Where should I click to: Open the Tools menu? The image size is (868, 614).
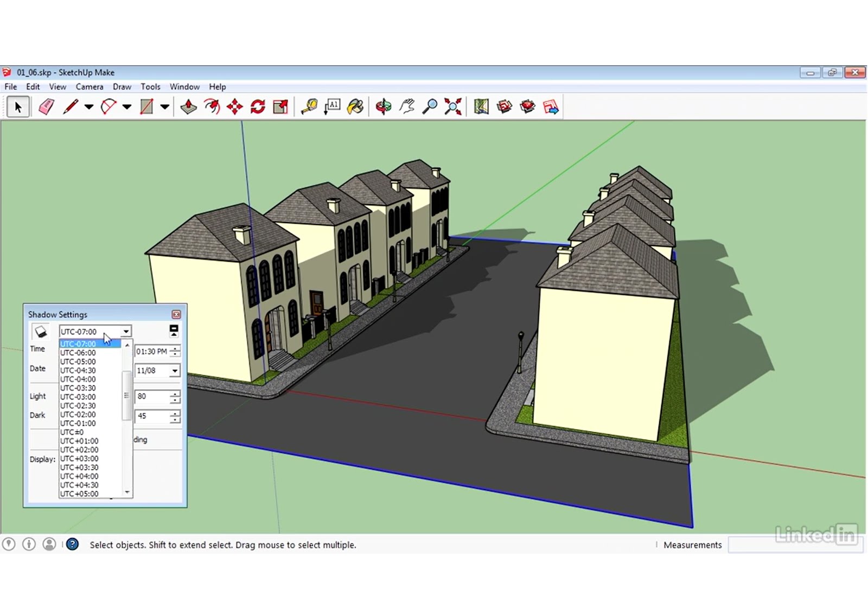[150, 86]
